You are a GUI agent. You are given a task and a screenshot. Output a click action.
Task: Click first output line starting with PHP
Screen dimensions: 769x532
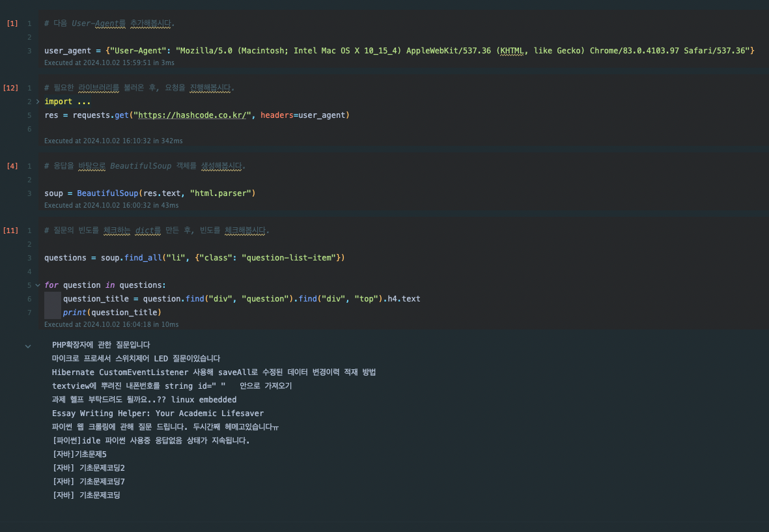point(101,344)
